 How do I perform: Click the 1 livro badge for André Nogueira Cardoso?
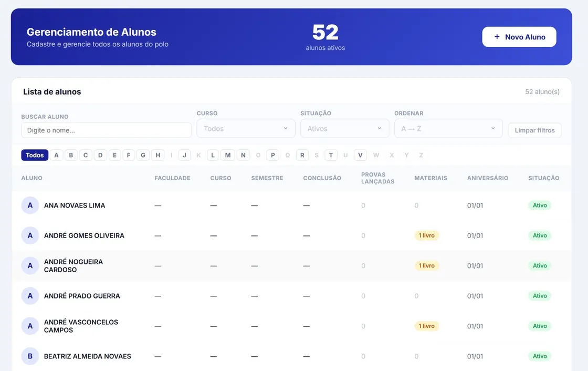(x=427, y=265)
